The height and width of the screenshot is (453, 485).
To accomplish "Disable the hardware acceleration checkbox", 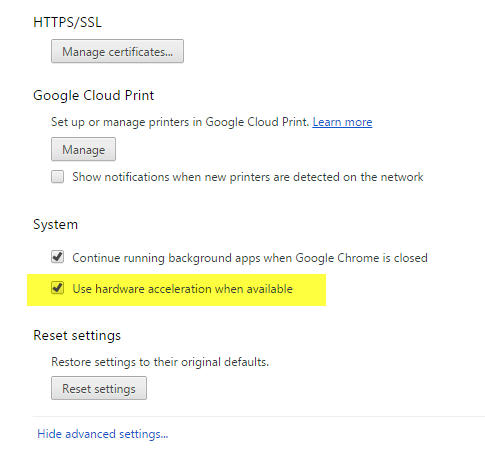I will (57, 287).
